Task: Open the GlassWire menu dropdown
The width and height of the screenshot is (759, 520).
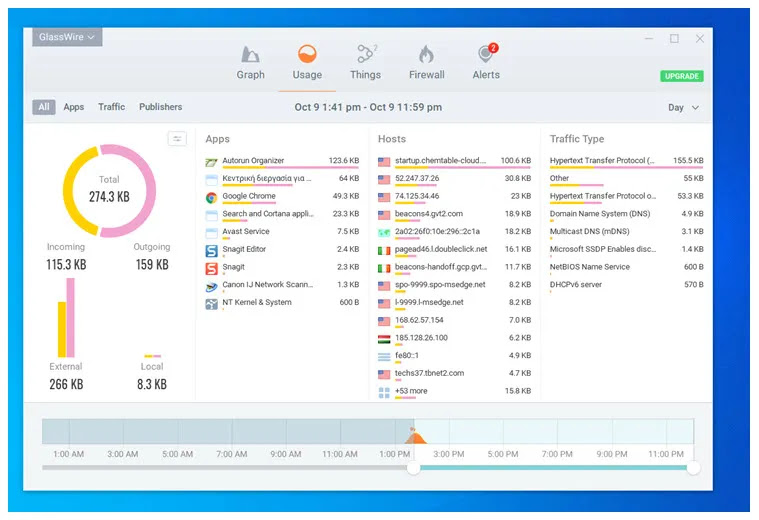Action: [67, 37]
